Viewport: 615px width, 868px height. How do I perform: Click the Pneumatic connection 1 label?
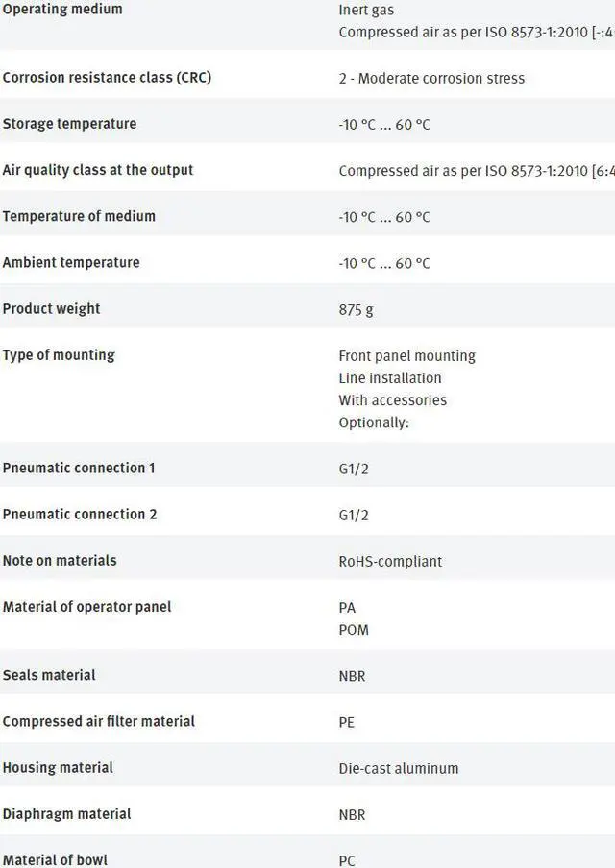coord(79,468)
